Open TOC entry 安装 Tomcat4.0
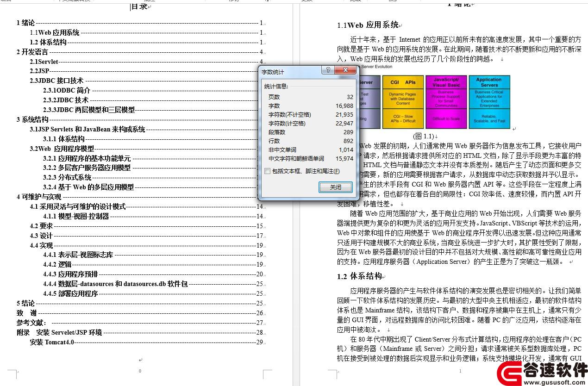The width and height of the screenshot is (588, 386). click(x=147, y=342)
